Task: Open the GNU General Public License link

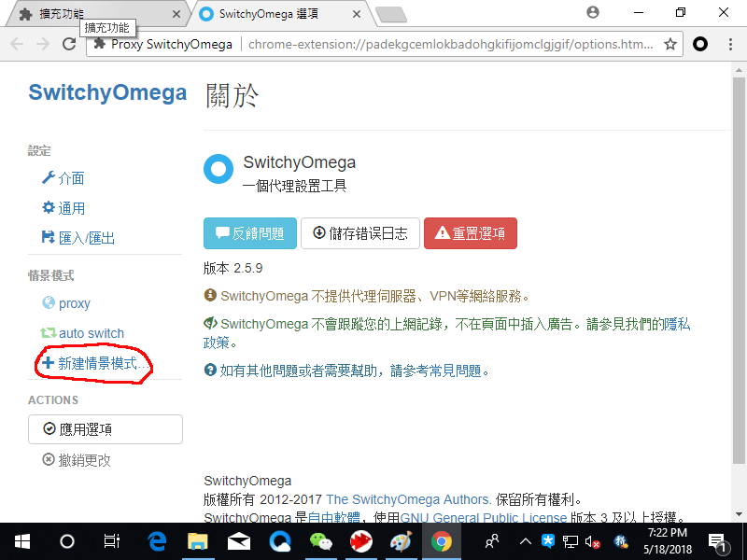Action: click(484, 517)
